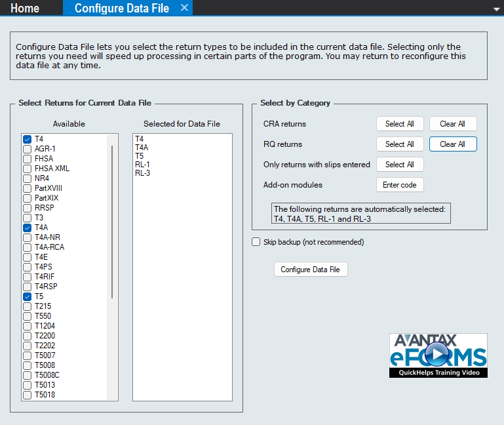
Task: Click Select All for CRA returns
Action: [399, 124]
